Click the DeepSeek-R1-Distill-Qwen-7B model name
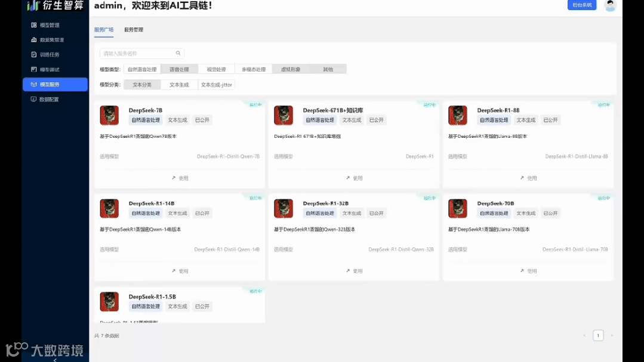 tap(229, 156)
